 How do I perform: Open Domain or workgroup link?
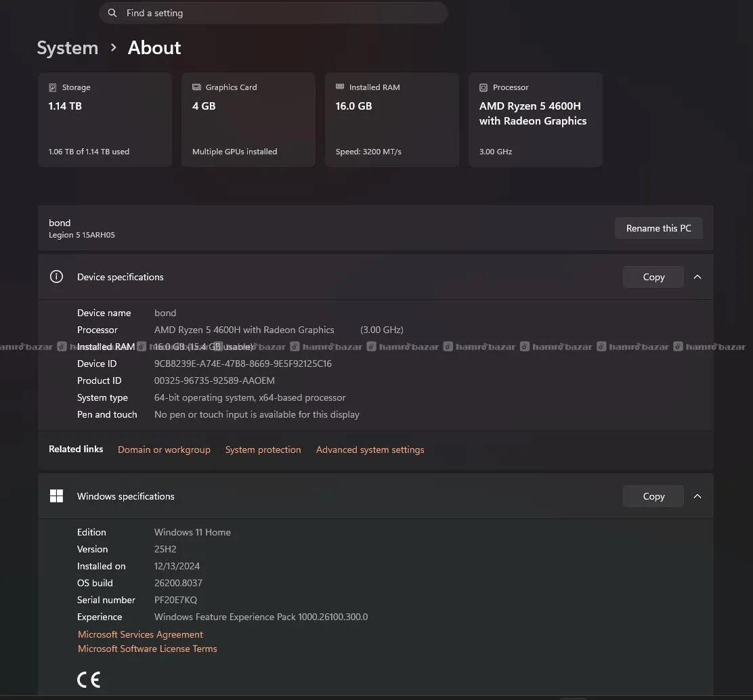point(164,450)
